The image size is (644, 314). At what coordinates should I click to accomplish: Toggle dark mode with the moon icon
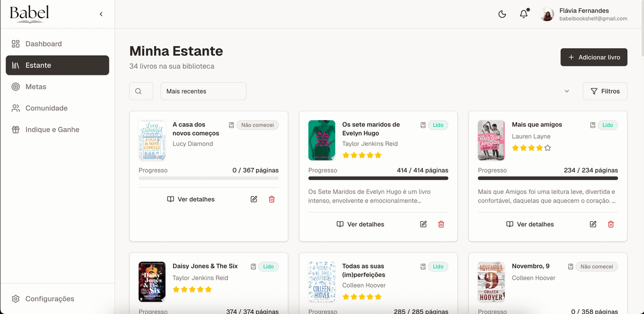(x=502, y=14)
